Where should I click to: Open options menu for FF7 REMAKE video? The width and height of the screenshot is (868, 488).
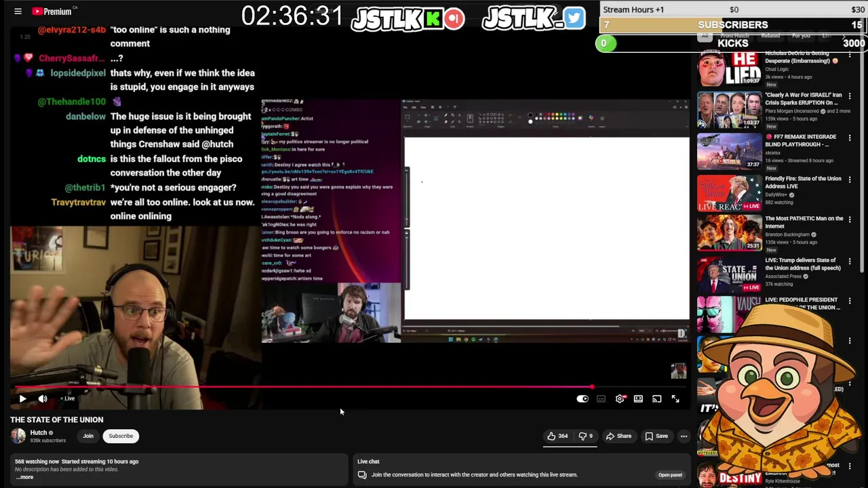[850, 138]
